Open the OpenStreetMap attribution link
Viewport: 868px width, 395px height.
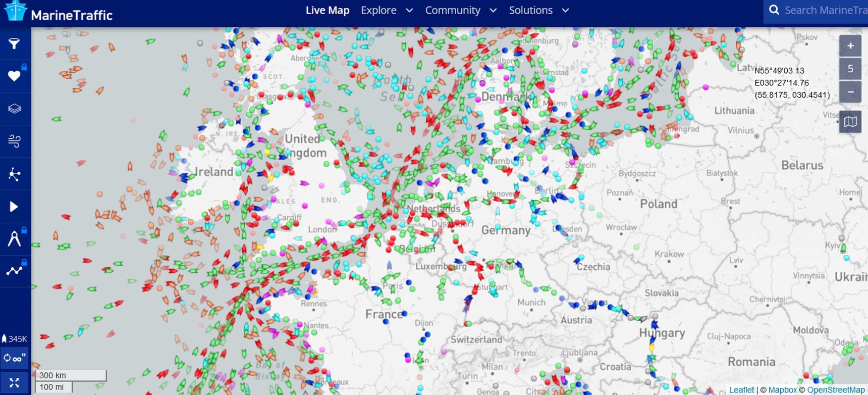click(836, 390)
